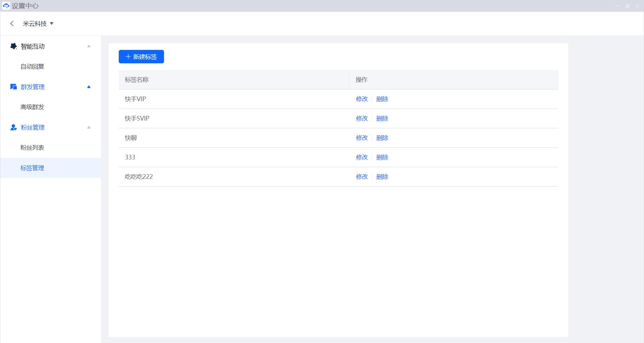Delete the 快手SVIP tag

click(x=382, y=118)
